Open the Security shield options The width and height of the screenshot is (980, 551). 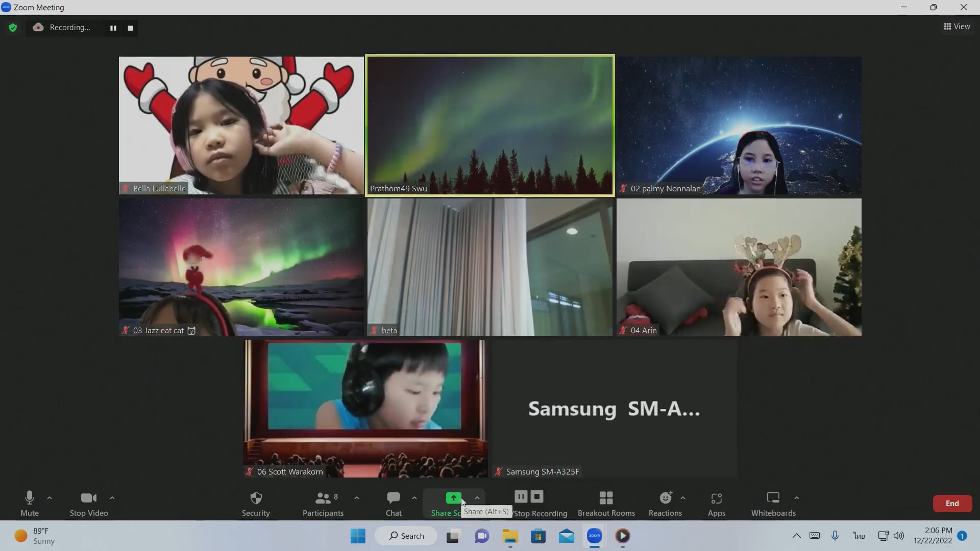pos(256,503)
